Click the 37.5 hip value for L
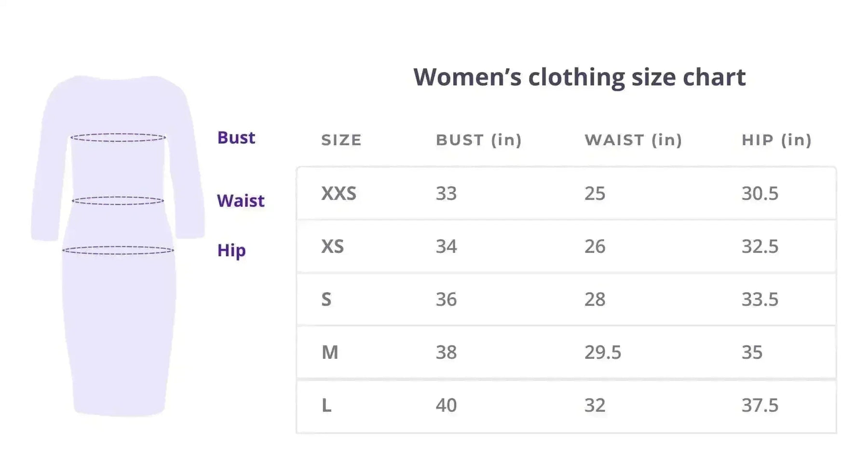The height and width of the screenshot is (463, 868). coord(760,406)
